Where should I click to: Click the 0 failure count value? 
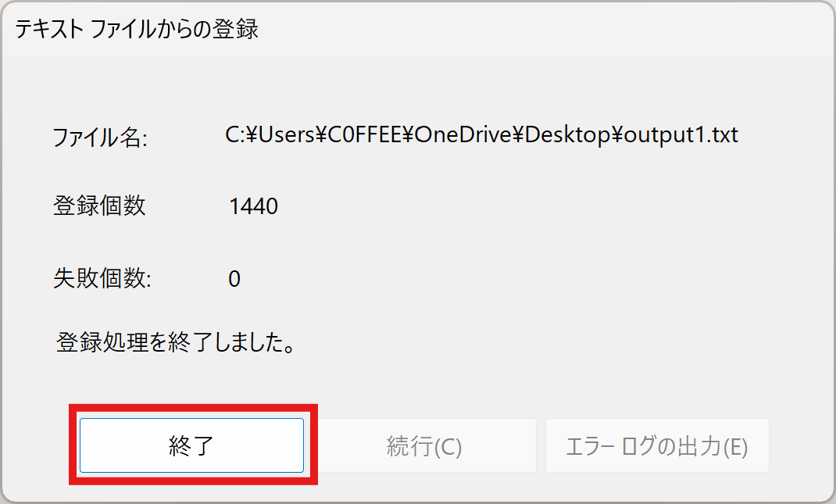pyautogui.click(x=234, y=279)
